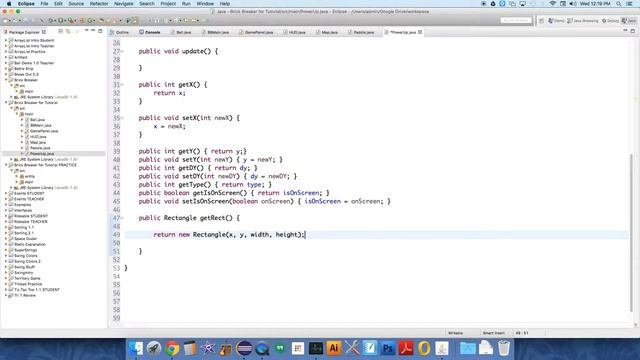Open Launchpad rocket icon in Dock

[154, 348]
